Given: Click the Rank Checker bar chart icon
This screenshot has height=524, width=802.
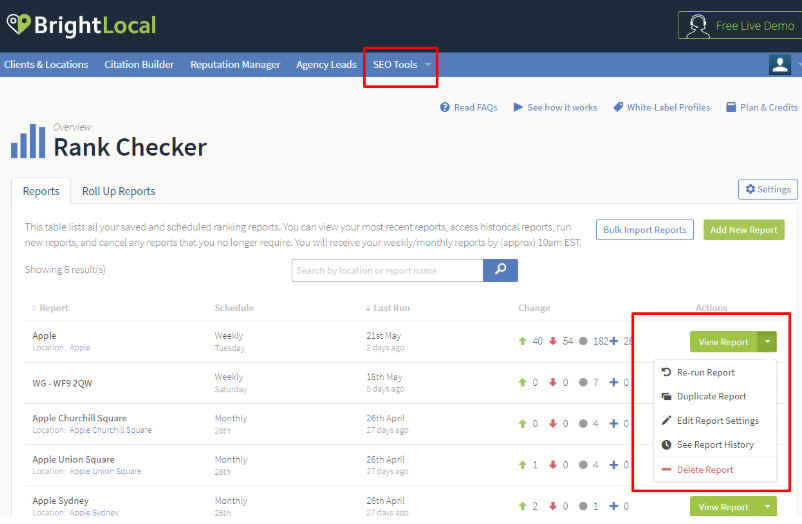Looking at the screenshot, I should 28,141.
